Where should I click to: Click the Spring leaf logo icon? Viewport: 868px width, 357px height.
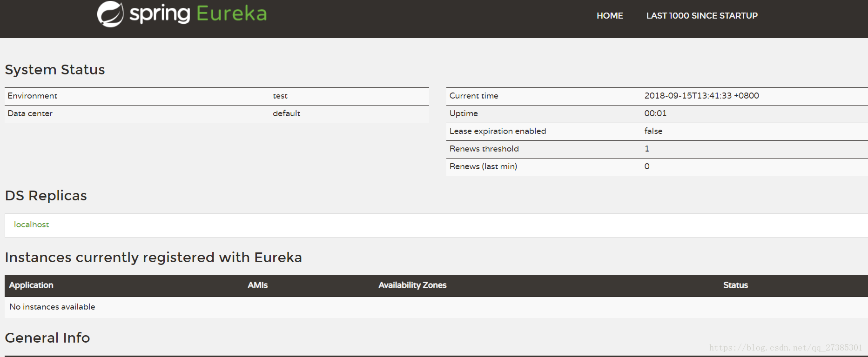(x=110, y=14)
